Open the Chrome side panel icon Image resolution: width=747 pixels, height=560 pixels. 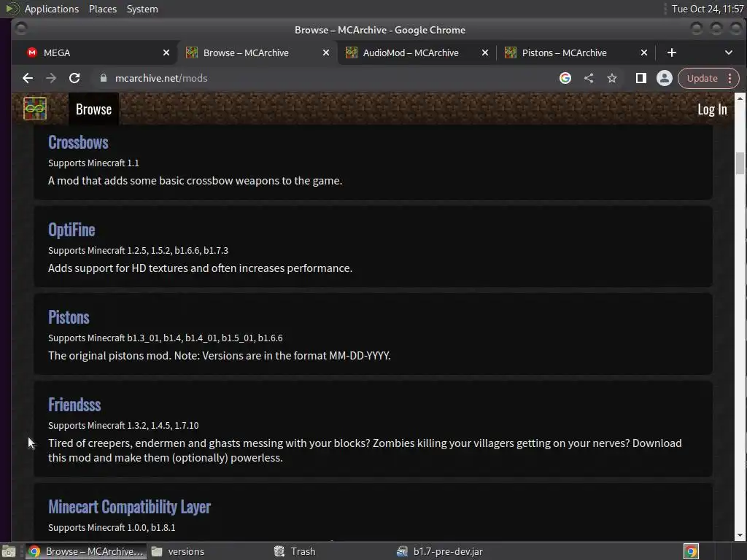(x=640, y=78)
